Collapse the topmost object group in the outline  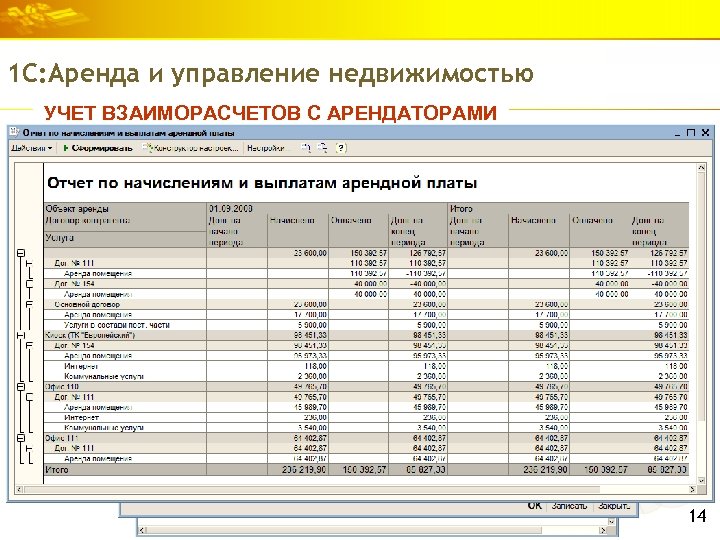pos(21,253)
